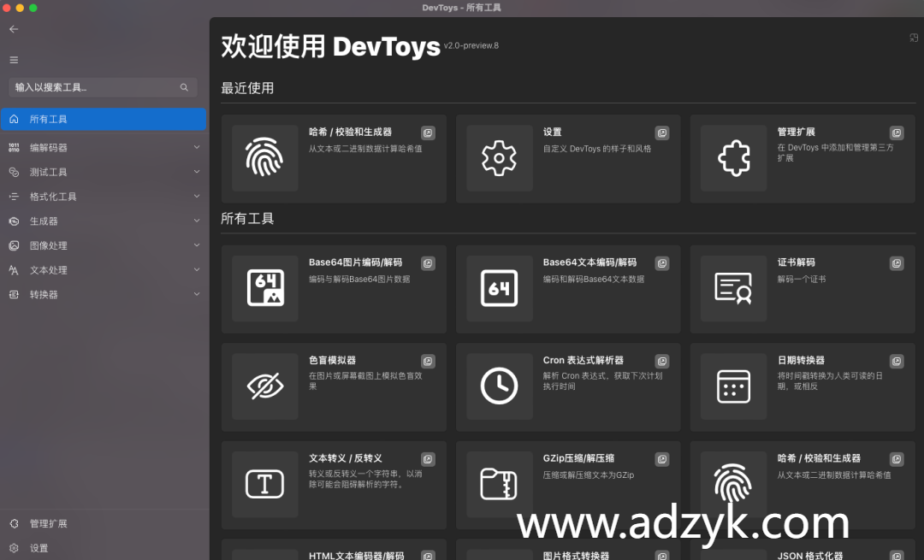Pin the 图片格式转换器 tool card

(661, 551)
